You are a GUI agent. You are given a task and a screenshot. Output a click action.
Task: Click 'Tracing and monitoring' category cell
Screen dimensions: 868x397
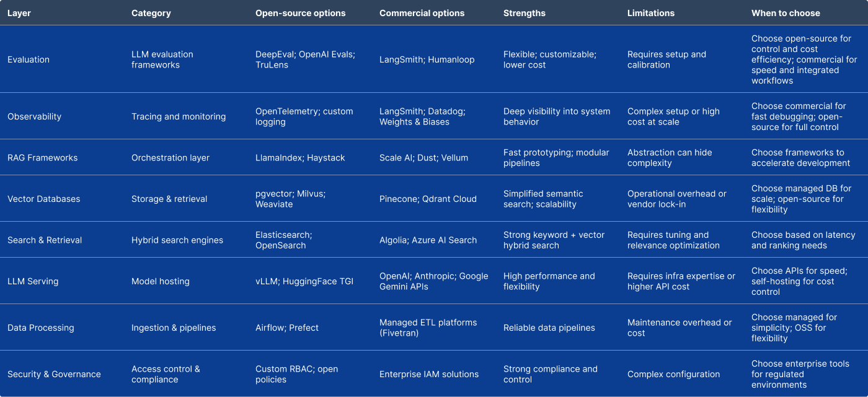pos(179,116)
